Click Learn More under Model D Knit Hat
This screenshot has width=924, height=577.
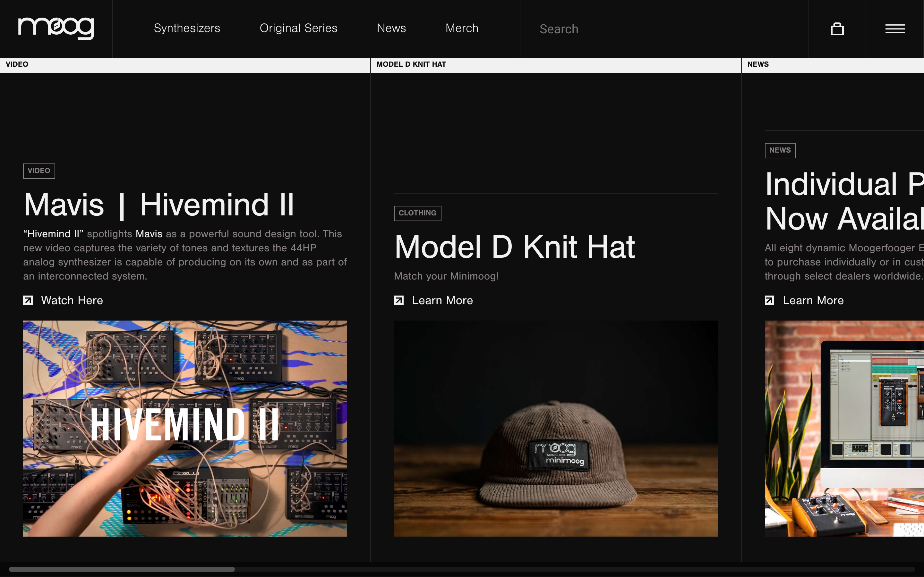tap(442, 301)
